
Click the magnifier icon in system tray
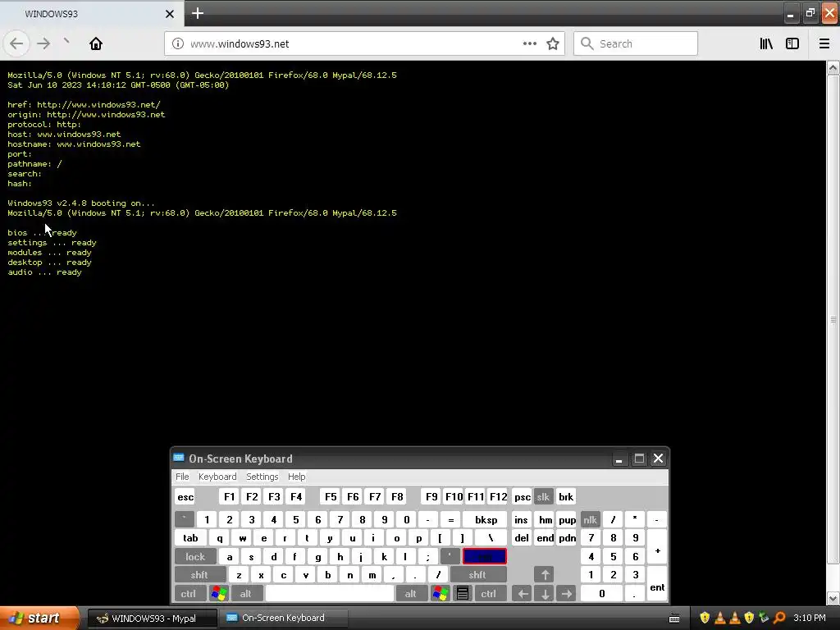click(x=779, y=619)
